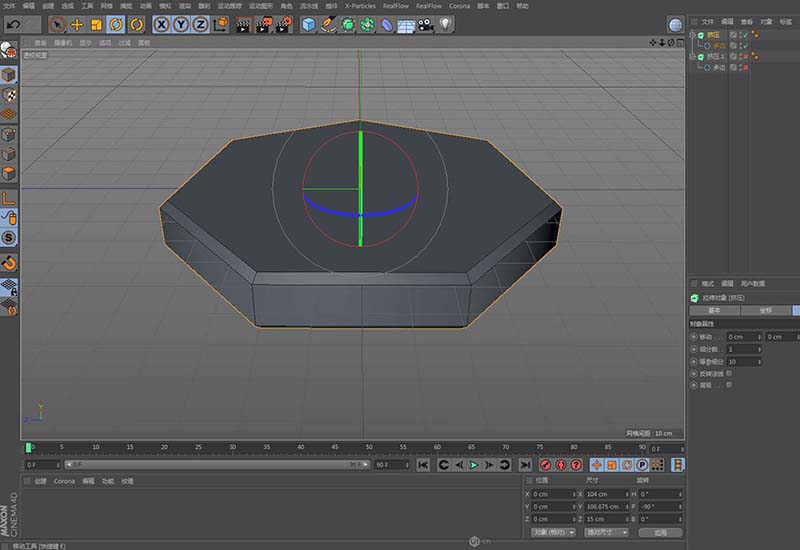Click the camera object icon
Image resolution: width=800 pixels, height=550 pixels.
[x=426, y=24]
